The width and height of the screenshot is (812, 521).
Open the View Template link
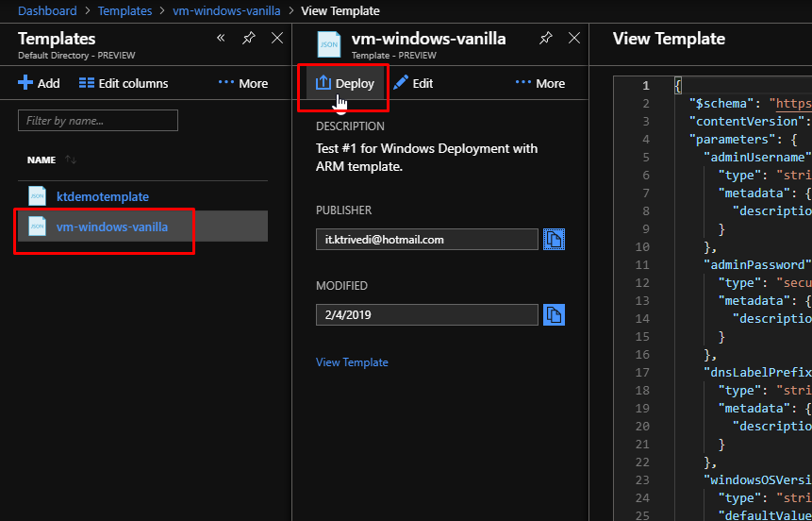[352, 361]
